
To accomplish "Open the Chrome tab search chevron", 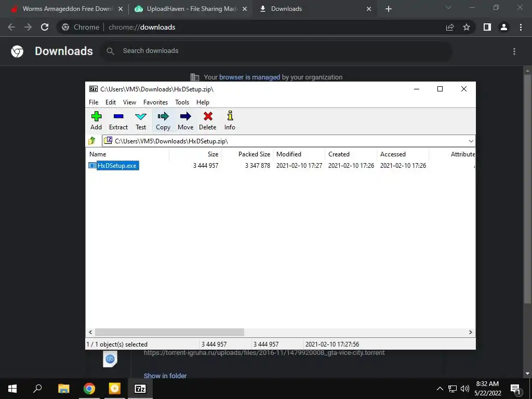I will coord(448,7).
